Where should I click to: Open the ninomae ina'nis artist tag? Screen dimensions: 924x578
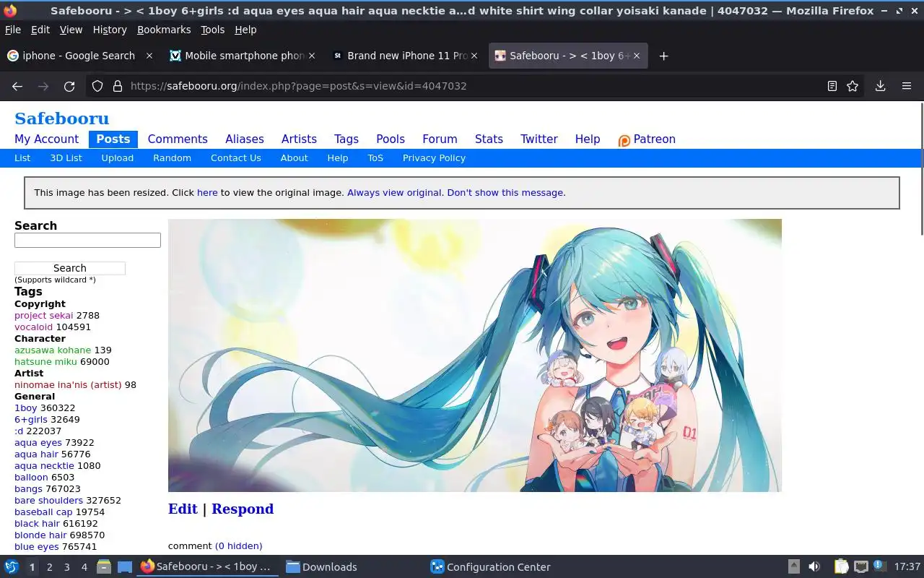coord(68,385)
